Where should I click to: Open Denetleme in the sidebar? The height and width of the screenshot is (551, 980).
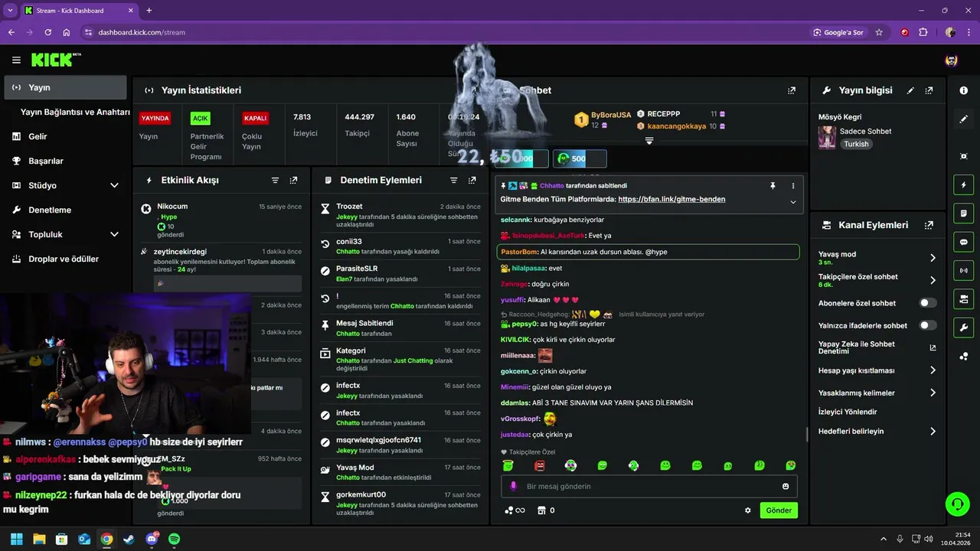(x=66, y=210)
